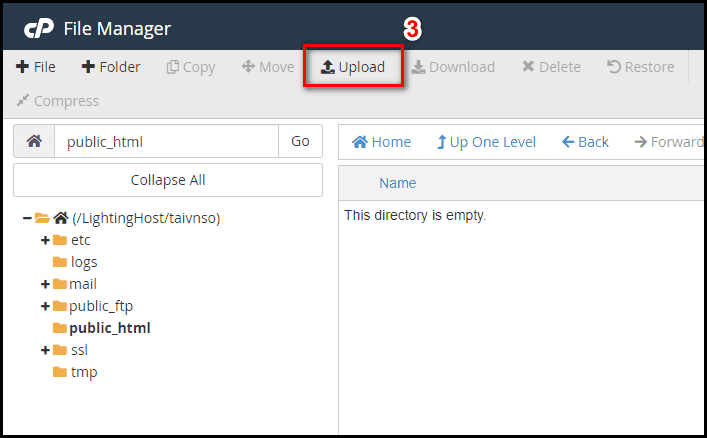
Task: Click Up One Level link
Action: [x=487, y=142]
